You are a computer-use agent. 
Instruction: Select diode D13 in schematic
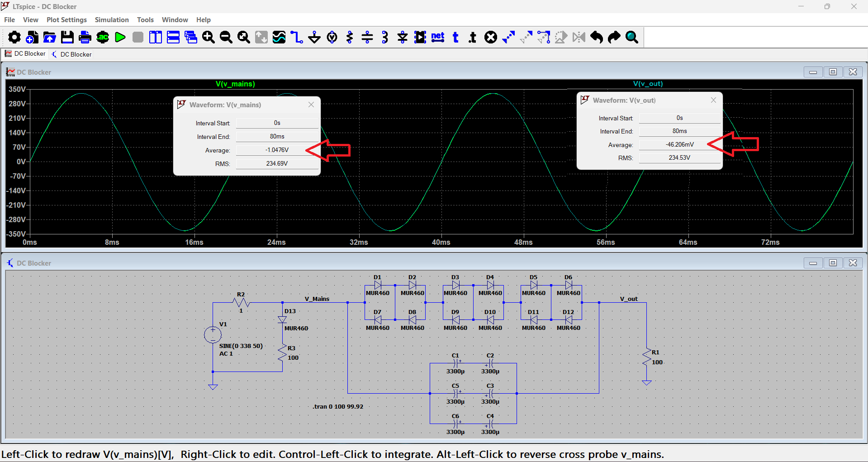[x=282, y=319]
